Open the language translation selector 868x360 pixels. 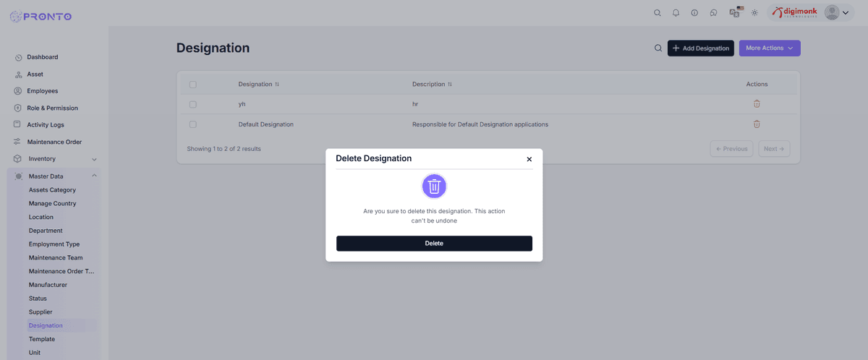click(x=735, y=12)
